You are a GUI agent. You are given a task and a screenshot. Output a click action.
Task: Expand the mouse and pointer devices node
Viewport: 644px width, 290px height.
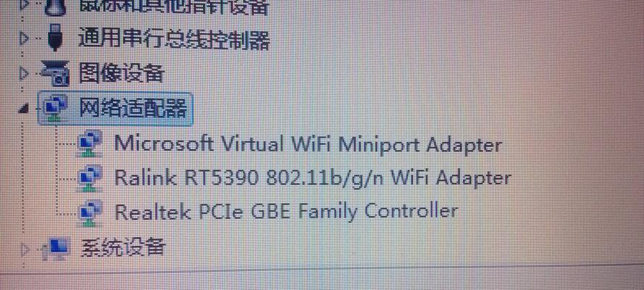[x=24, y=5]
